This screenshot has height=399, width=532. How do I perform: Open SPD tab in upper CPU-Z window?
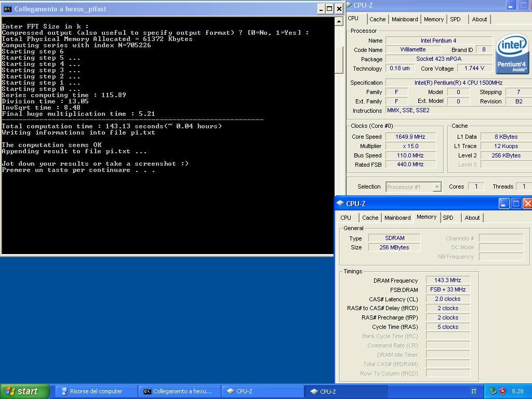pos(455,19)
